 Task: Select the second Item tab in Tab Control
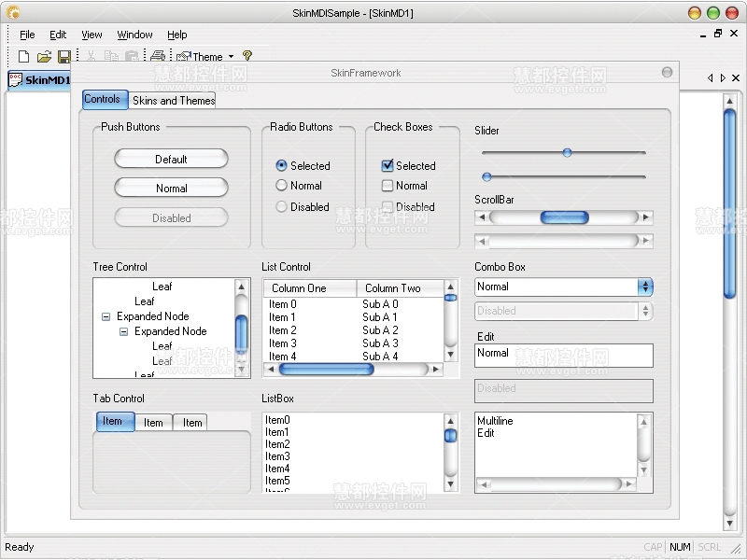[x=153, y=423]
